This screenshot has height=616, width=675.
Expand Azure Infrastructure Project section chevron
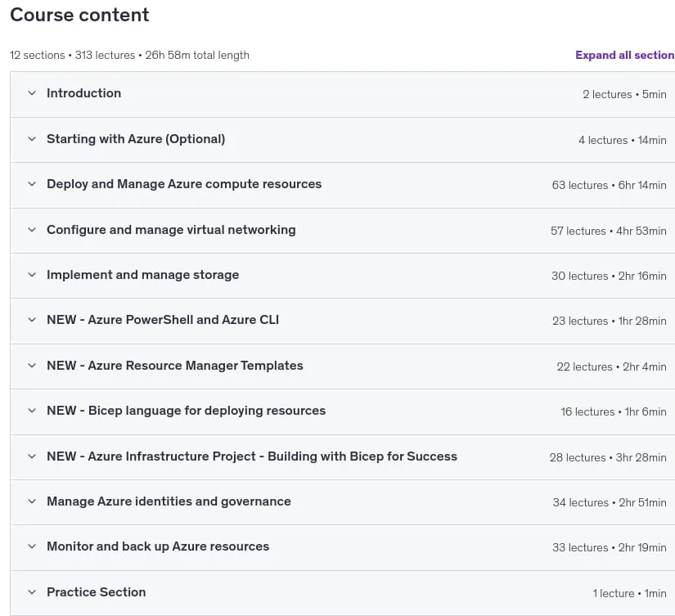(x=32, y=456)
